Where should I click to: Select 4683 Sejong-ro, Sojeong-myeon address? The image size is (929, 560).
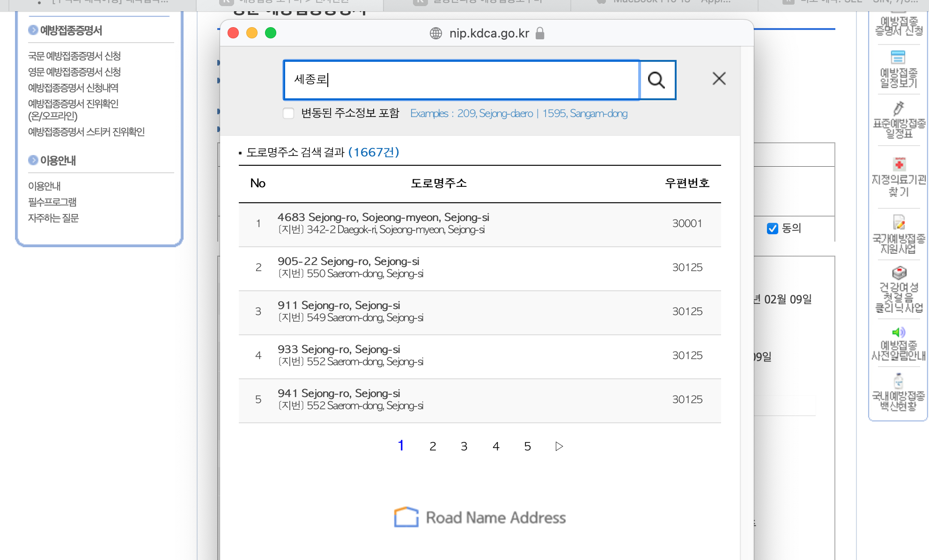[383, 218]
